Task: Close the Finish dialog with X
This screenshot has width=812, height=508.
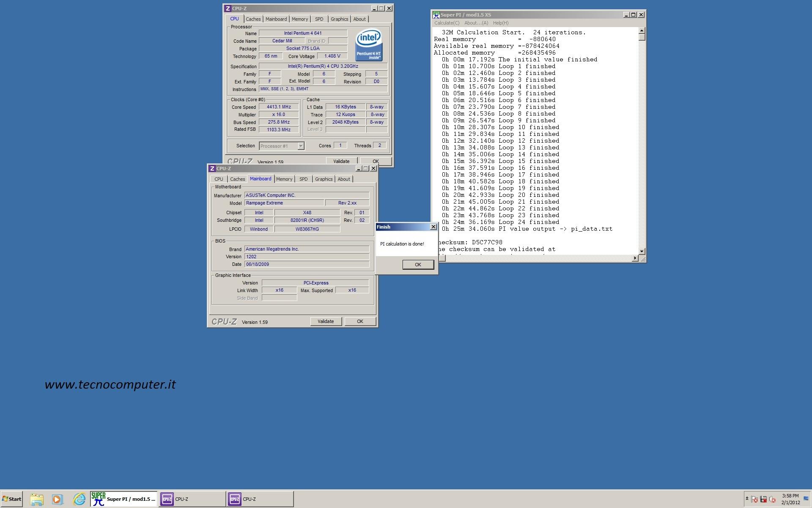Action: pyautogui.click(x=433, y=227)
